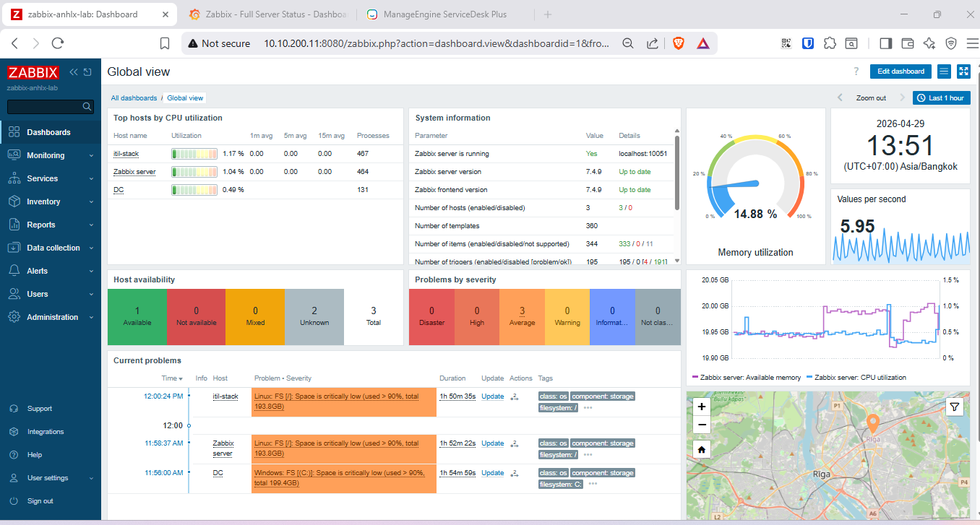Open the Last 1 hour time selector
Screen dimensions: 980x525
(x=941, y=98)
